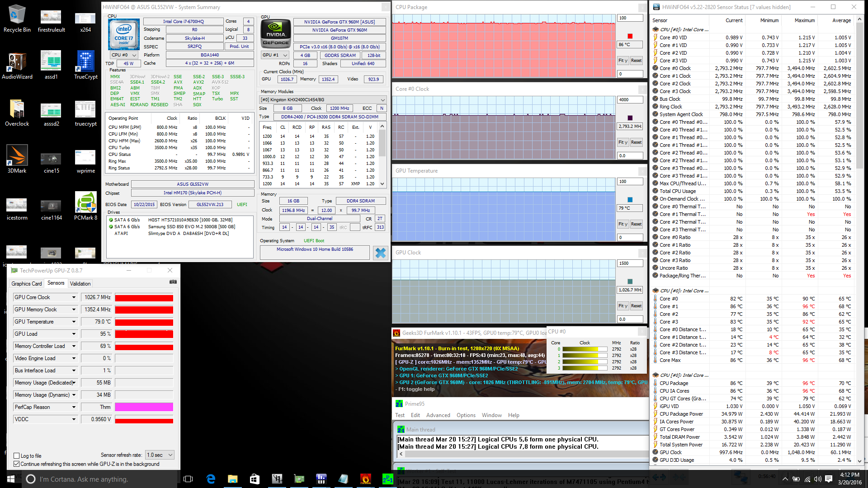
Task: Click Fit y on the GPU Temperature graph
Action: click(623, 224)
